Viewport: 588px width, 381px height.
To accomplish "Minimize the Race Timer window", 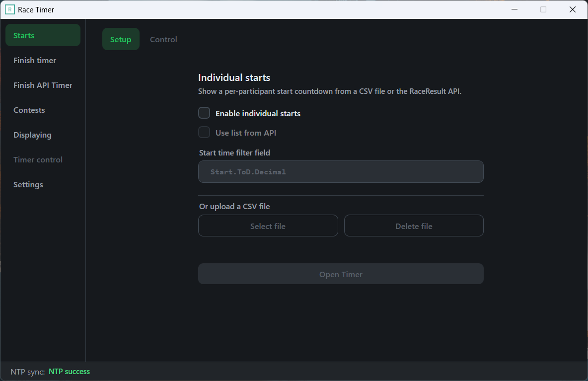I will coord(514,9).
